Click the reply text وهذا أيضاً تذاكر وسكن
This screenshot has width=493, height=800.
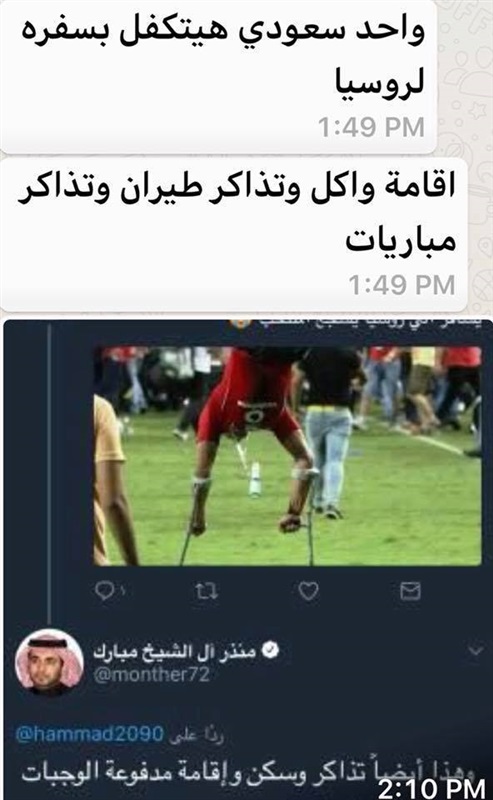point(248,771)
